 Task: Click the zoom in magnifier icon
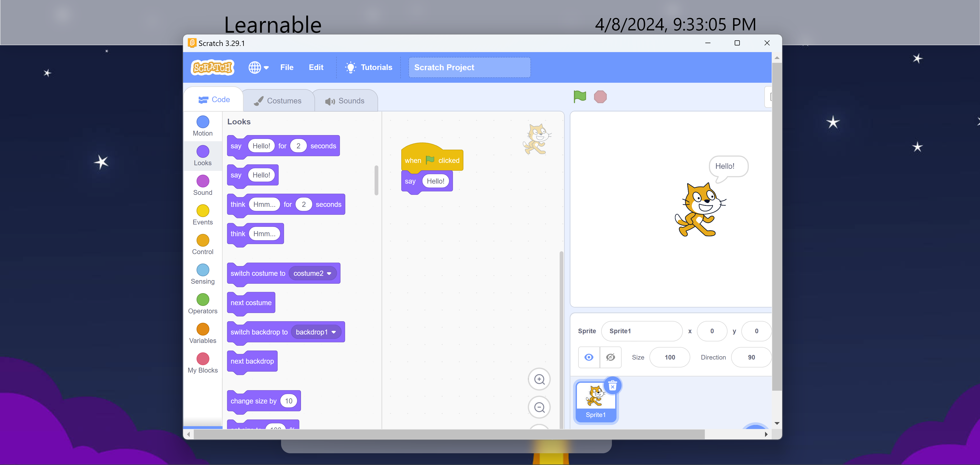point(539,379)
